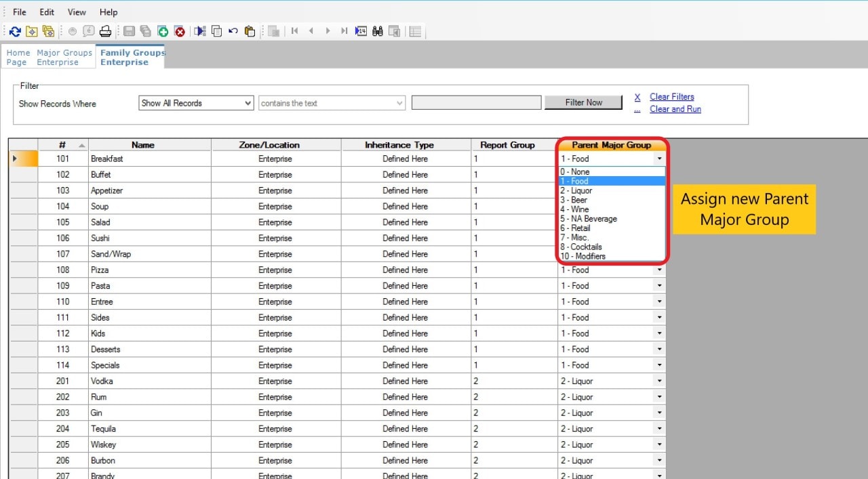
Task: Select the Family Groups Enterprise tab
Action: [x=132, y=57]
